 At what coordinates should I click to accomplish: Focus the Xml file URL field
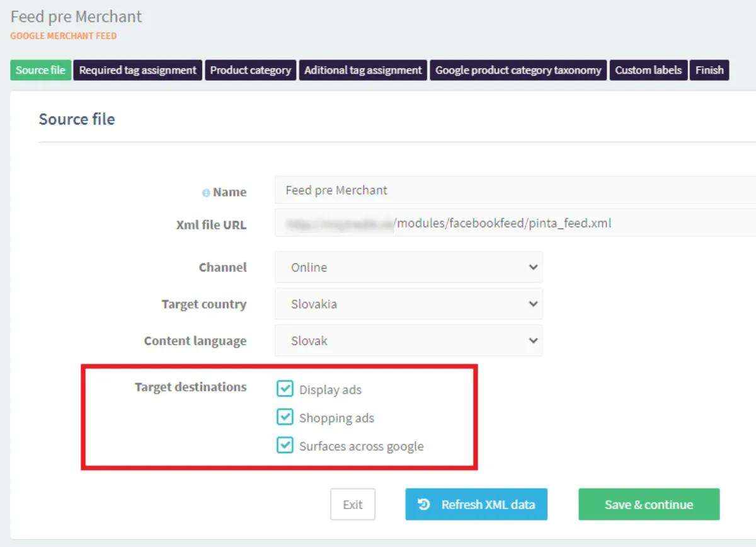[x=514, y=223]
